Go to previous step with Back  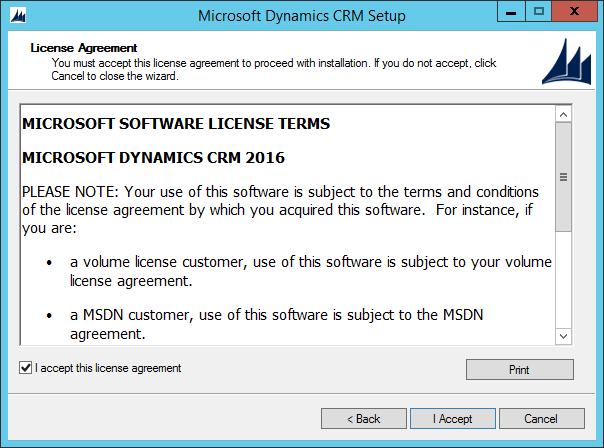pos(364,419)
